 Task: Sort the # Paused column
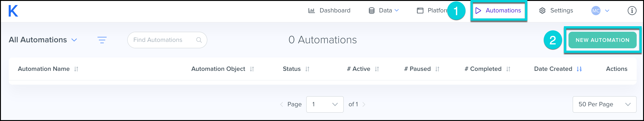tap(437, 69)
